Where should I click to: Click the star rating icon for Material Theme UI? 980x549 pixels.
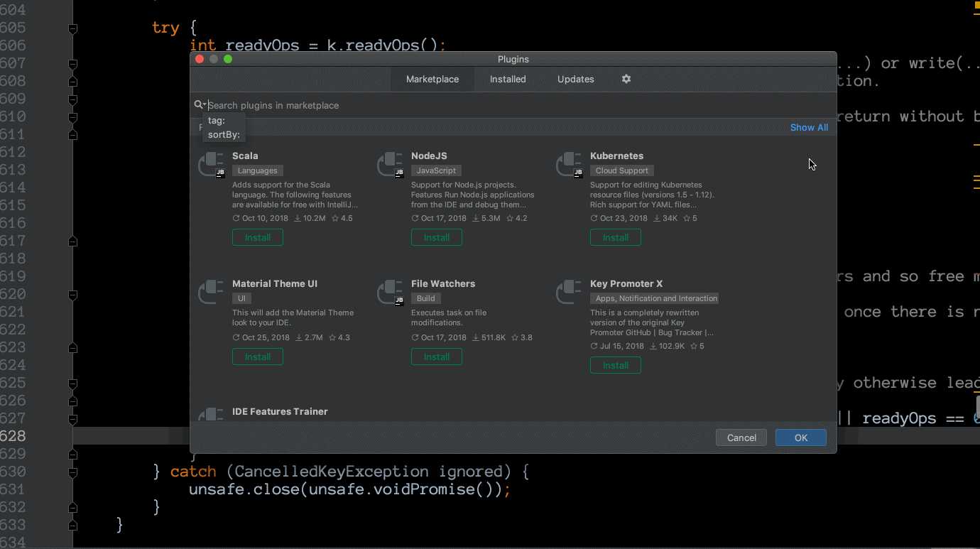pyautogui.click(x=332, y=337)
